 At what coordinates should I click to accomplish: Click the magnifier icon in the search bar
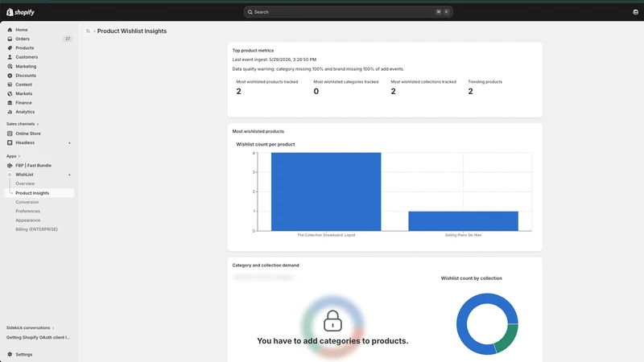click(x=250, y=12)
